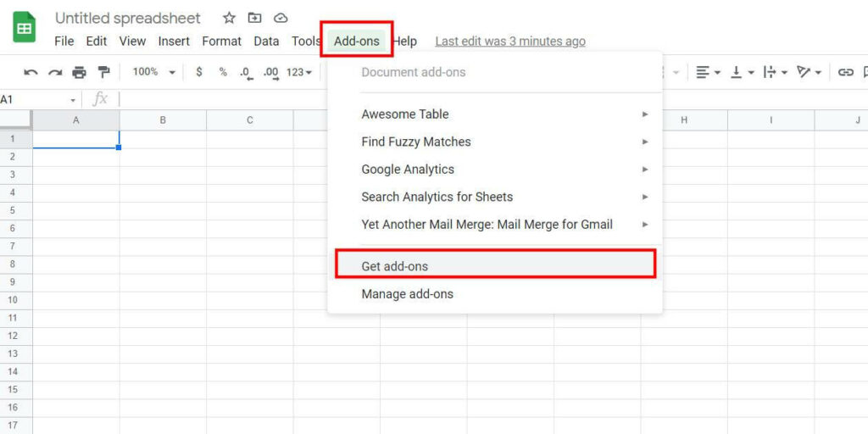Select column C header
This screenshot has width=868, height=434.
(250, 120)
